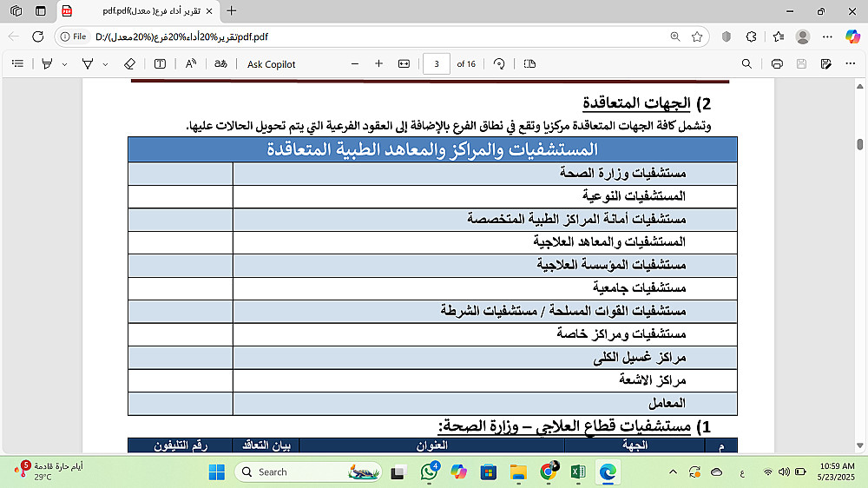Click the table row 'المعامل'
868x488 pixels.
[x=432, y=404]
